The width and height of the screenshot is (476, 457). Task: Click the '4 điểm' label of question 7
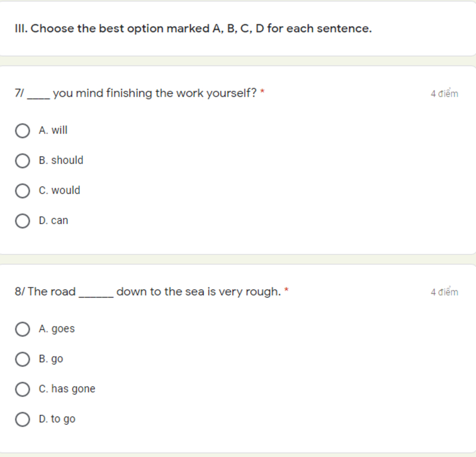pos(444,94)
